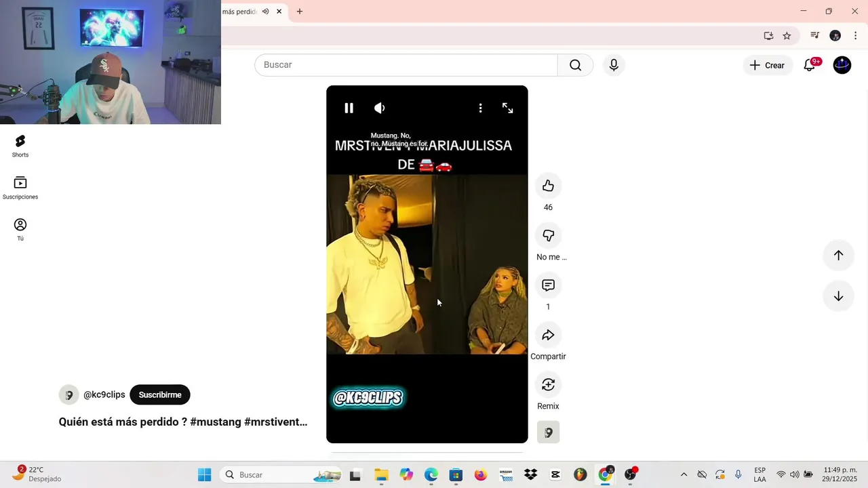Open OBS Studio from taskbar
Viewport: 868px width, 488px height.
pos(631,475)
